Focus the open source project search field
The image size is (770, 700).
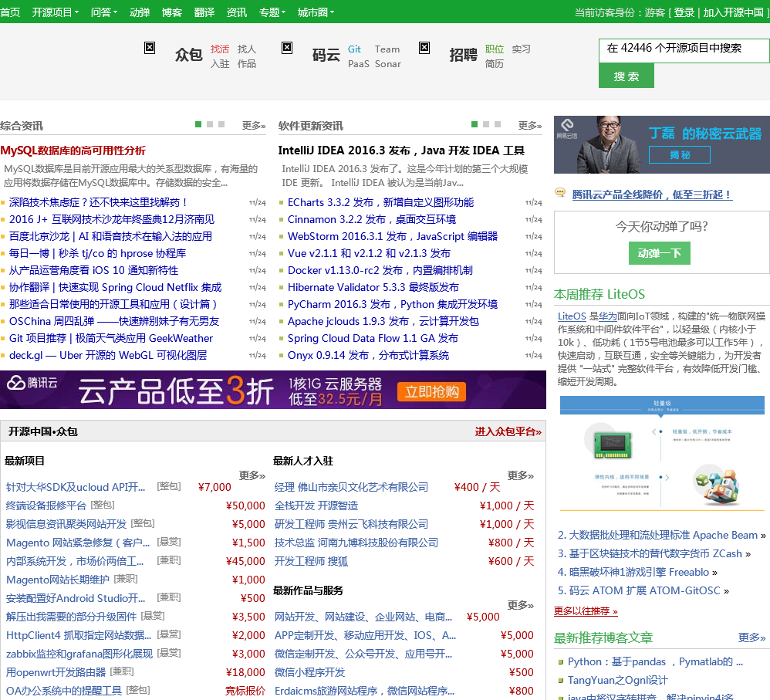point(684,51)
